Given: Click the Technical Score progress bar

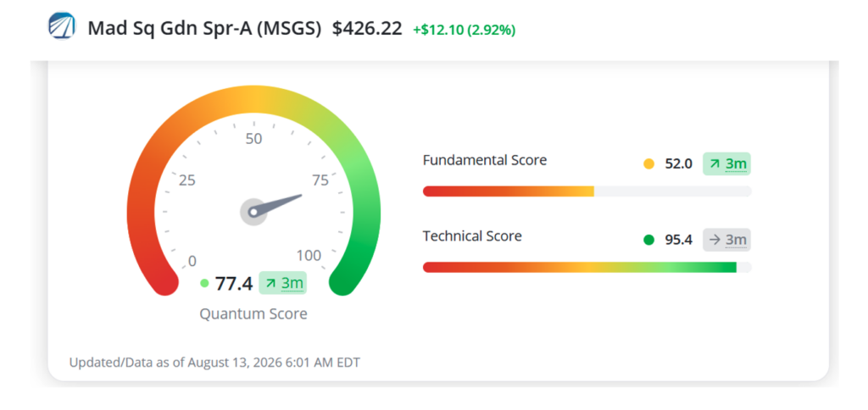Looking at the screenshot, I should pyautogui.click(x=587, y=267).
